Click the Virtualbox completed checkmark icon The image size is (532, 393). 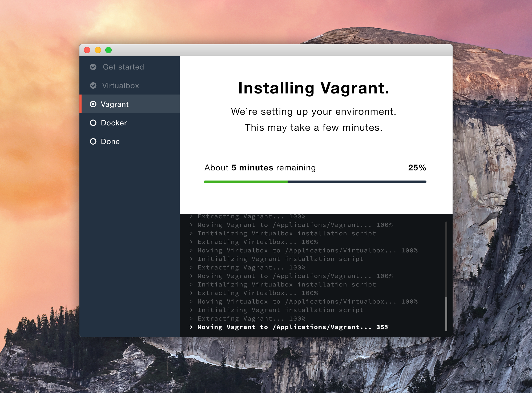[x=93, y=85]
